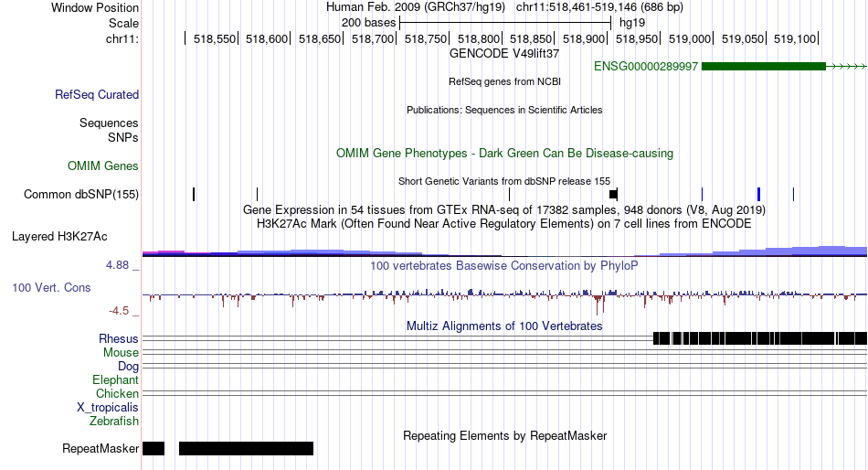Click the 200 bases scale bar

click(x=505, y=23)
